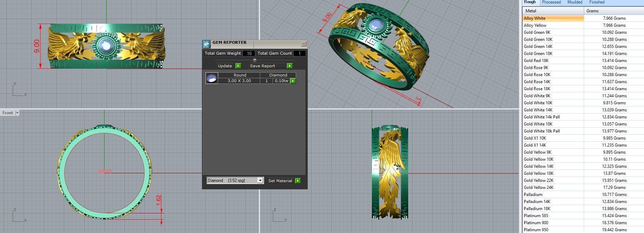Select the Gold Yellow 14K row

pyautogui.click(x=583, y=166)
